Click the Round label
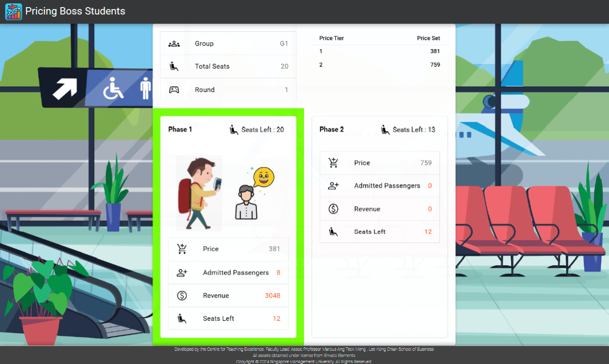 pyautogui.click(x=205, y=90)
